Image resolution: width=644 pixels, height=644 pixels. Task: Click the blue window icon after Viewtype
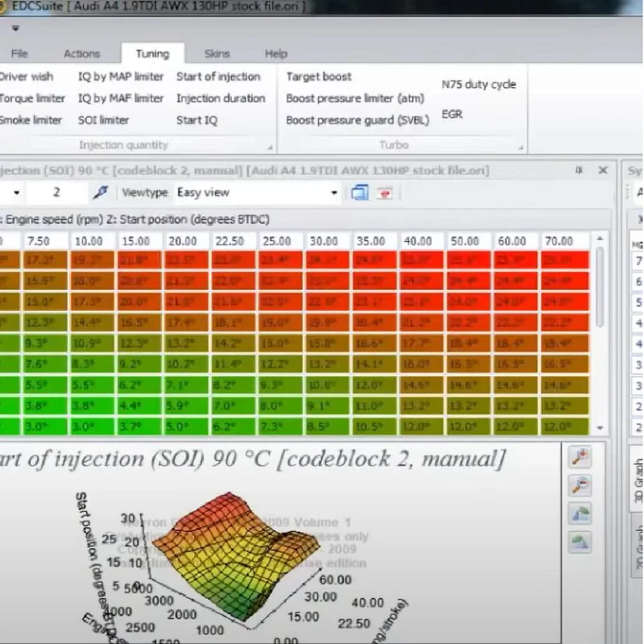(x=359, y=193)
